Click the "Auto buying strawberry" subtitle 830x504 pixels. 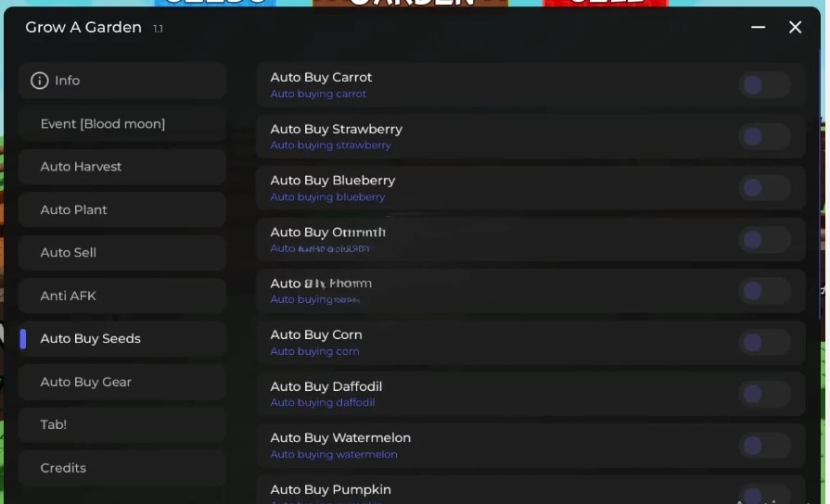330,145
